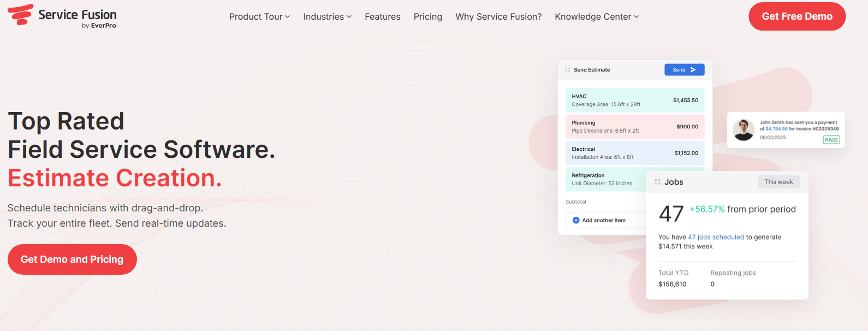The image size is (868, 331).
Task: Click the Get Demo and Pricing button
Action: [x=72, y=259]
